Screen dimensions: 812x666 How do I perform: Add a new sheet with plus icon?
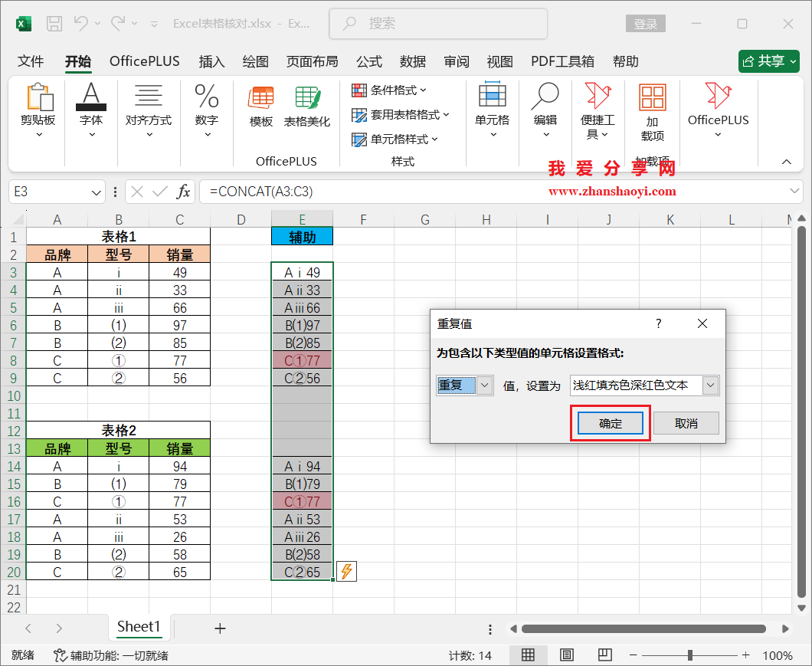(x=220, y=628)
